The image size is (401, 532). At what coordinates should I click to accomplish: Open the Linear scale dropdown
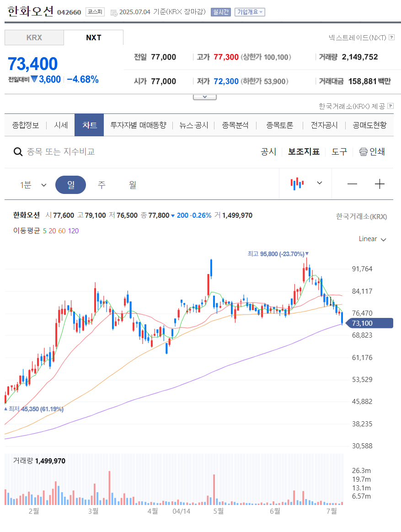[373, 239]
